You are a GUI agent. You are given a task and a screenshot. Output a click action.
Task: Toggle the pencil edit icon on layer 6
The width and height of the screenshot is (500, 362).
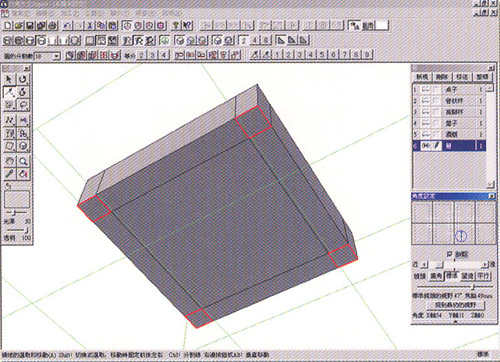point(437,146)
